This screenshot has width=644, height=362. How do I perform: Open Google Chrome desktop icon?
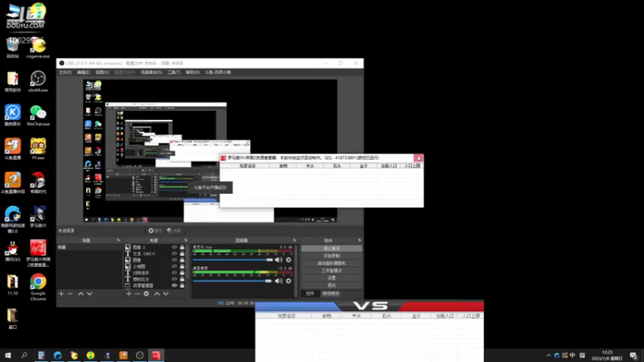(38, 287)
